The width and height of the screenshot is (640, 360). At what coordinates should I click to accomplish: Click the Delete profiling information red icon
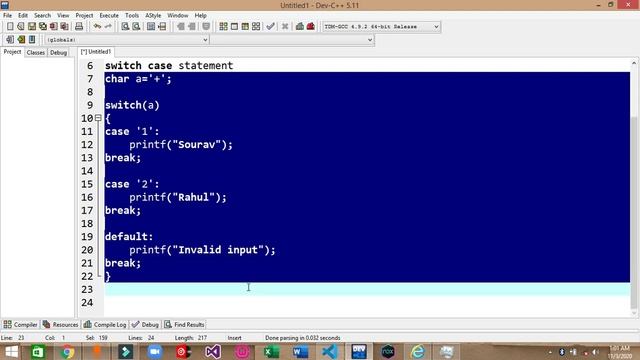tap(311, 27)
